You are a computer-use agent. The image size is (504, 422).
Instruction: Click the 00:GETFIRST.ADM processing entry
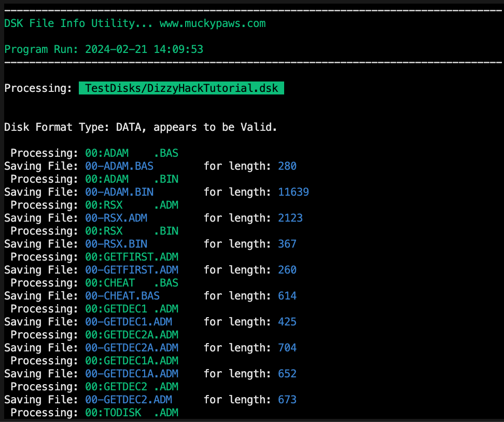132,257
